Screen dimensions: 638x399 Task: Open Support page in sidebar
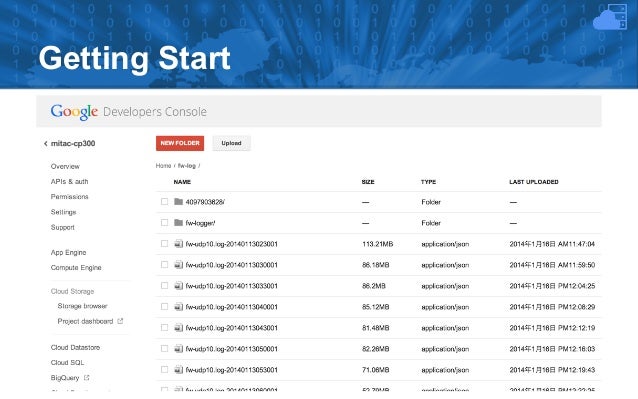(63, 227)
